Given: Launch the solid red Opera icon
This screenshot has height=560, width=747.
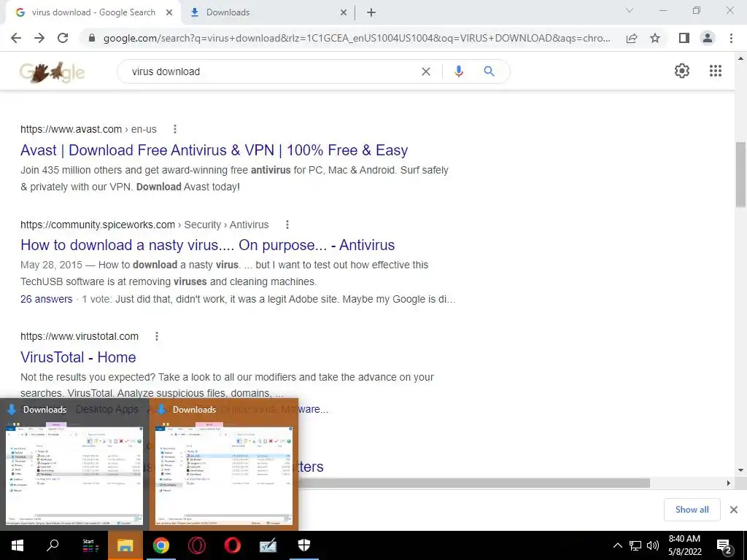Looking at the screenshot, I should click(233, 545).
